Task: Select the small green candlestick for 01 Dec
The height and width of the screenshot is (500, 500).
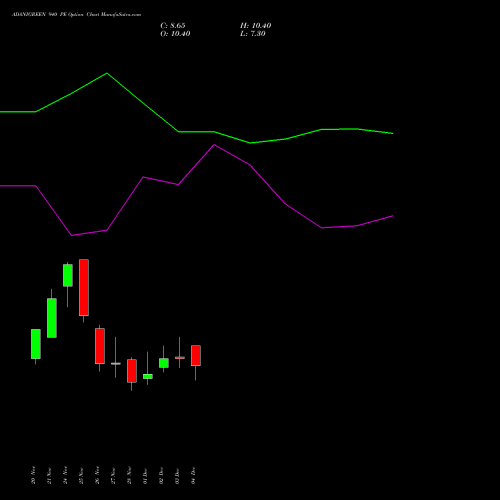Action: pyautogui.click(x=148, y=376)
